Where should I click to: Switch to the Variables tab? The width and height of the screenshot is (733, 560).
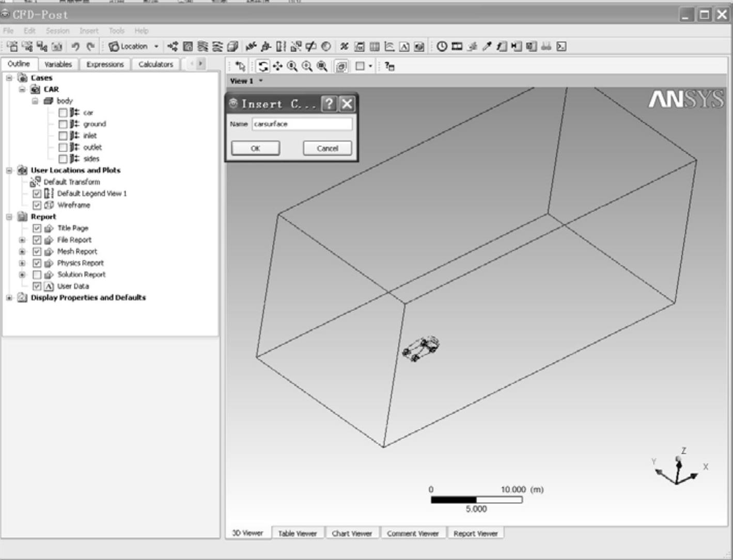click(x=58, y=65)
